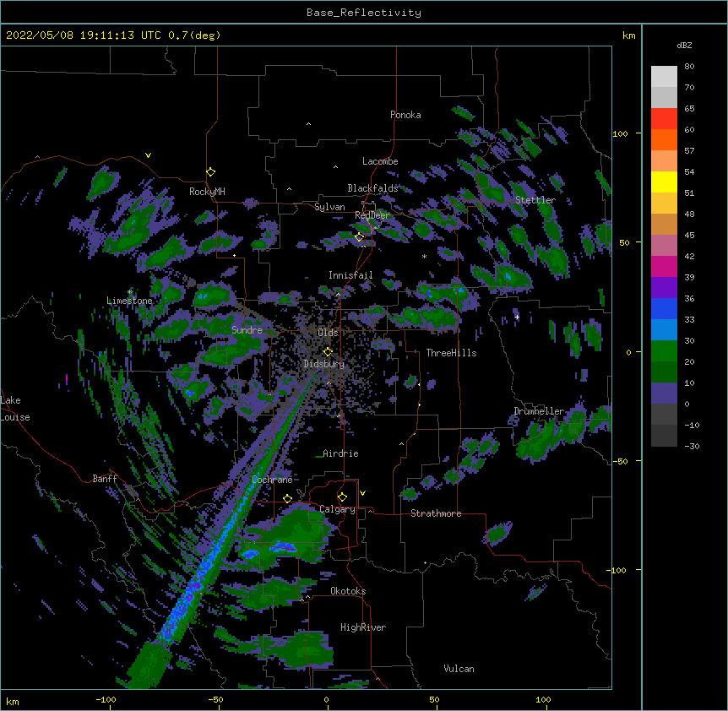This screenshot has width=728, height=711.
Task: Click the Lake Louise label
Action: click(15, 409)
